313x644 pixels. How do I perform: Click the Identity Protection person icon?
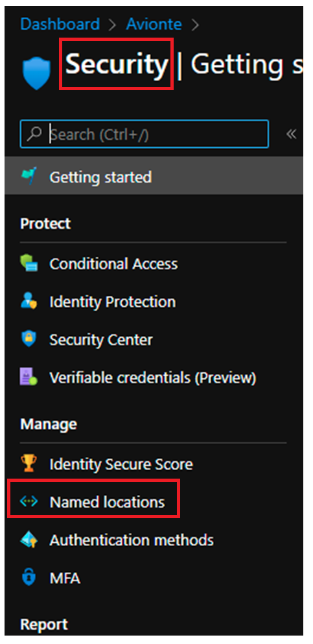(29, 302)
